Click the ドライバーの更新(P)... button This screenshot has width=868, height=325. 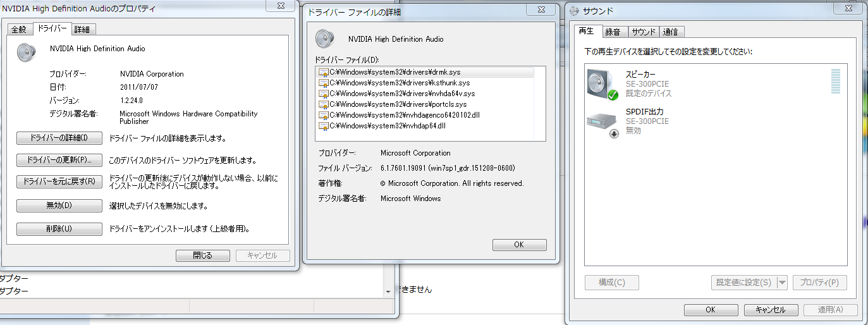pyautogui.click(x=59, y=160)
